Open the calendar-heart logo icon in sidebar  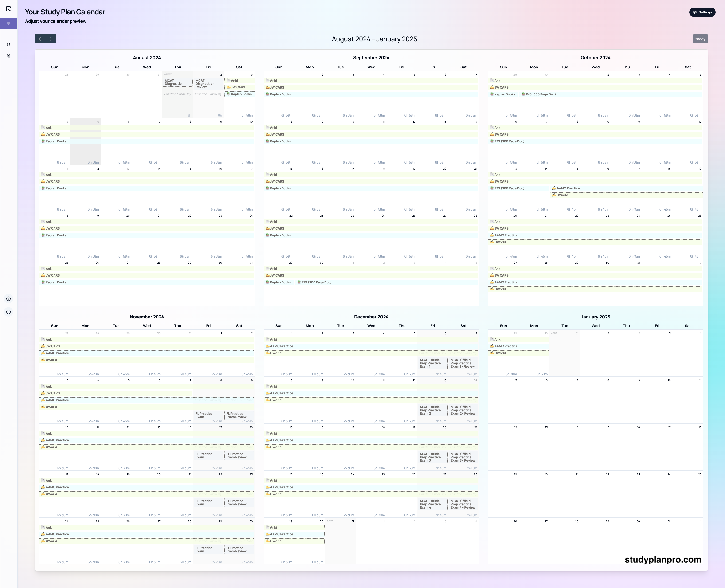8,9
